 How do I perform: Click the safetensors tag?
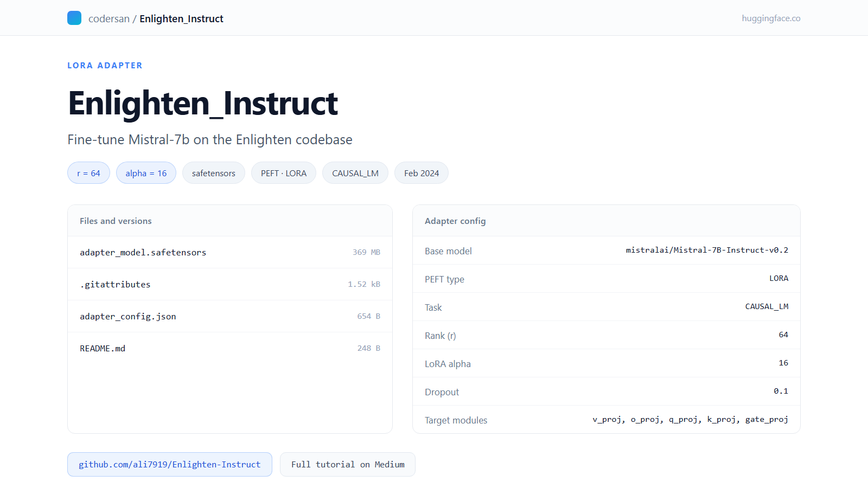click(x=214, y=173)
